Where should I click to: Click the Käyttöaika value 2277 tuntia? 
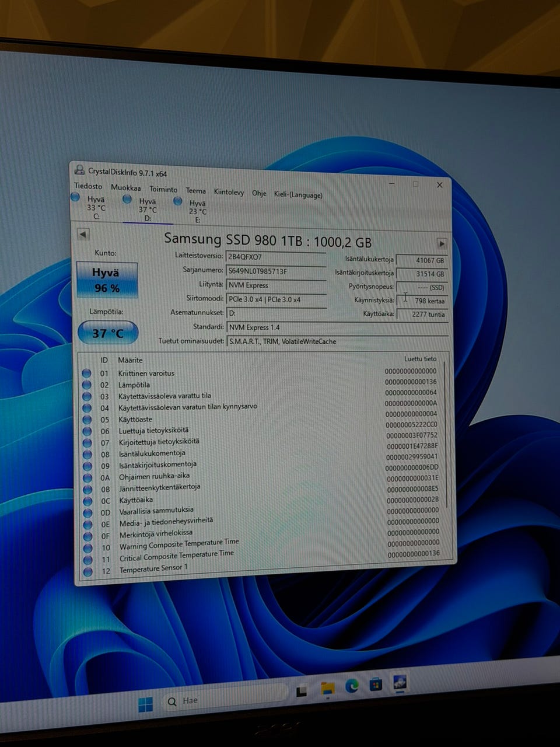tap(422, 315)
